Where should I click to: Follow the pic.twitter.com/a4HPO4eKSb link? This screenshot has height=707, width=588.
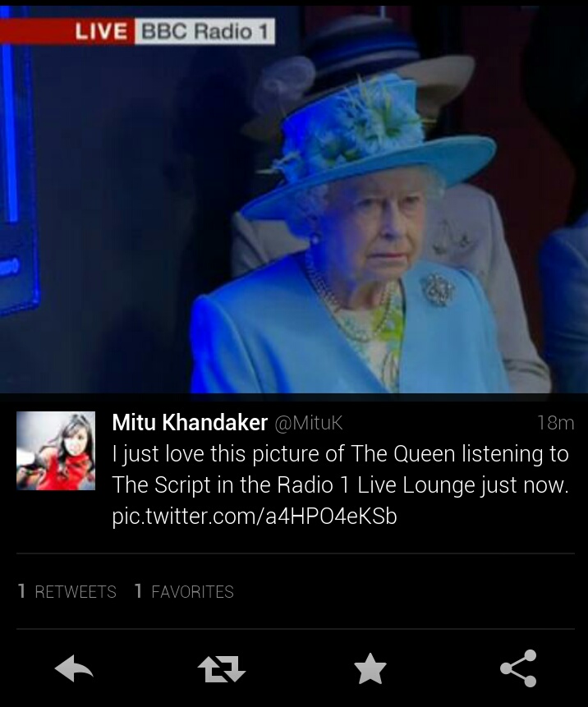[x=255, y=516]
